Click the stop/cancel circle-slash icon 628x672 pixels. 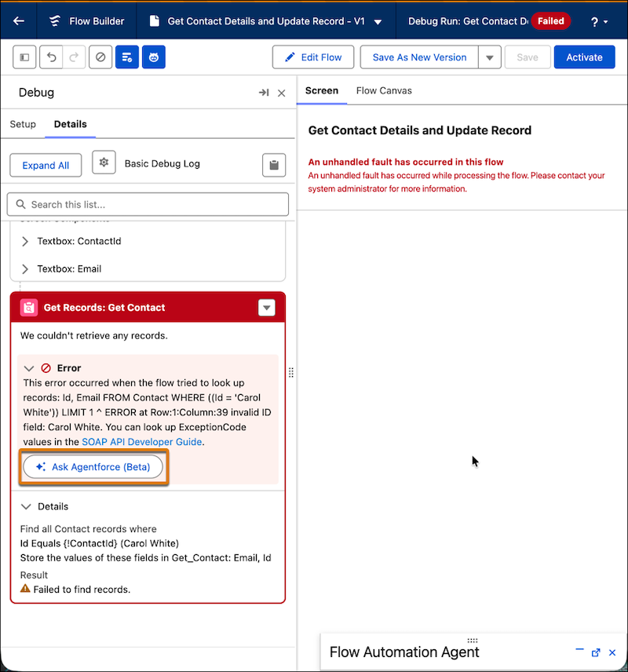coord(100,57)
